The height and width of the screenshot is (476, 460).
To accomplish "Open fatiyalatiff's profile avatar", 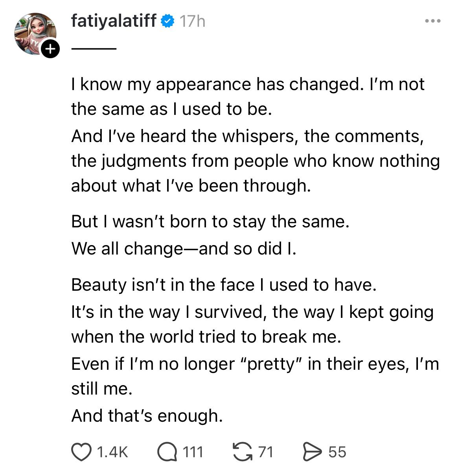I will click(35, 33).
